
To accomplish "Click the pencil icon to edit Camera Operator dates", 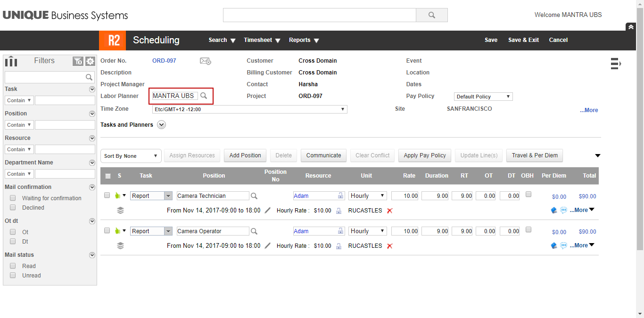I will (x=267, y=245).
